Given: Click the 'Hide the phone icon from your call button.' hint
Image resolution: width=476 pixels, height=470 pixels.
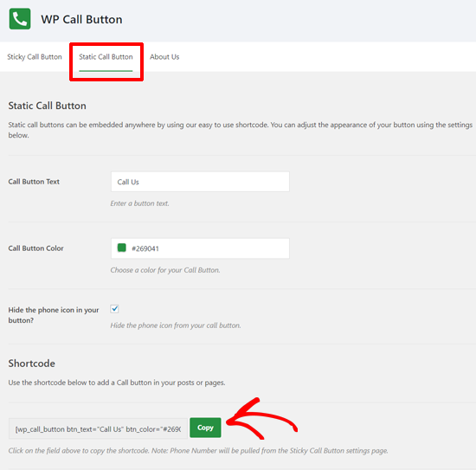Looking at the screenshot, I should [x=176, y=325].
